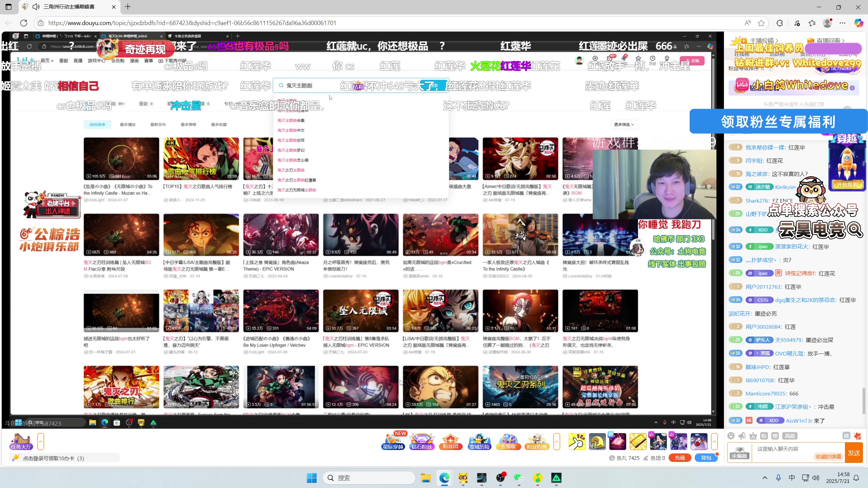This screenshot has width=868, height=488.
Task: Click the 领取粉丝专属福利 blue banner
Action: pyautogui.click(x=778, y=122)
